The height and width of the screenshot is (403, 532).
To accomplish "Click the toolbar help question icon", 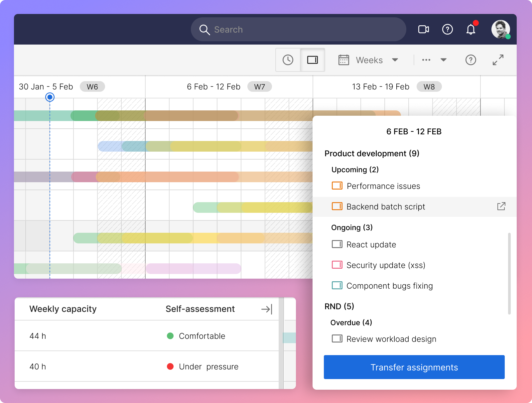I will click(470, 60).
